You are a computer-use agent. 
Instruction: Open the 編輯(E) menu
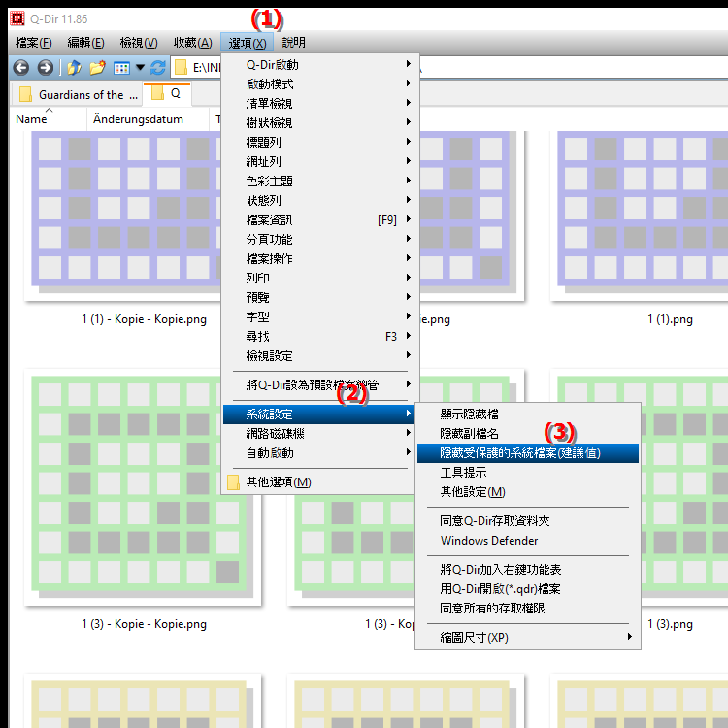tap(85, 43)
